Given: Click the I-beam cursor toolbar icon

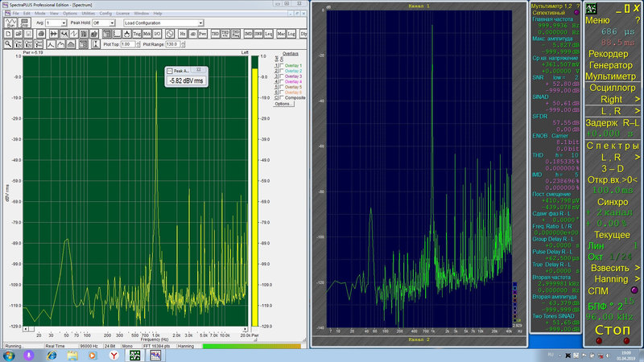Looking at the screenshot, I should [x=95, y=44].
